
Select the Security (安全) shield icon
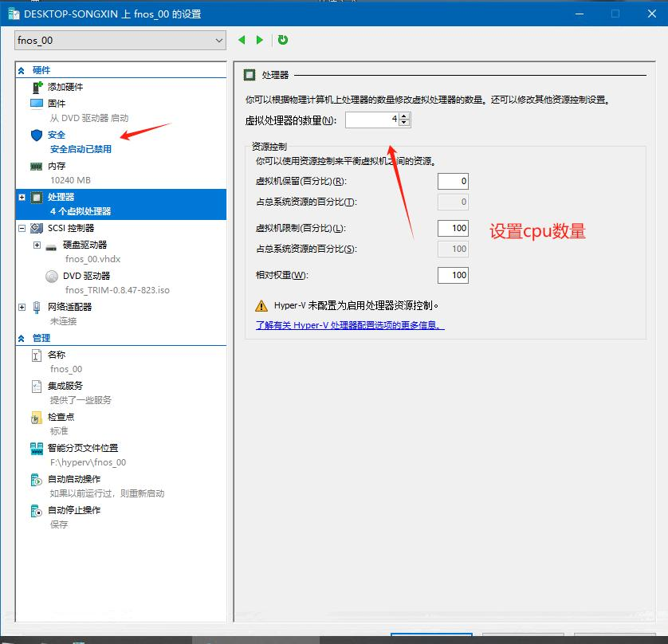pos(37,135)
